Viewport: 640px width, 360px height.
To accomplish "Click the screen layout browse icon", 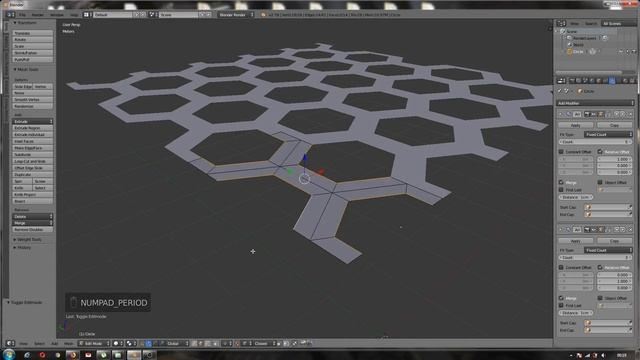I will coord(87,15).
